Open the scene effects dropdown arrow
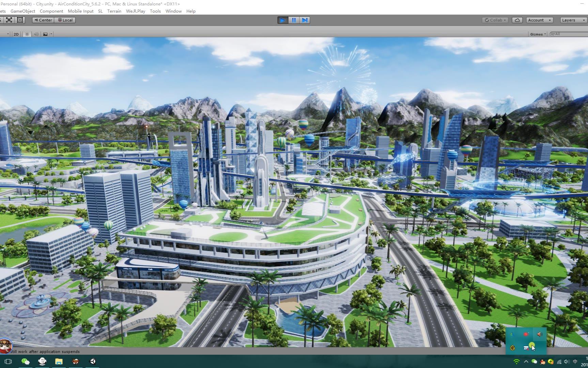Image resolution: width=588 pixels, height=368 pixels. click(x=51, y=34)
